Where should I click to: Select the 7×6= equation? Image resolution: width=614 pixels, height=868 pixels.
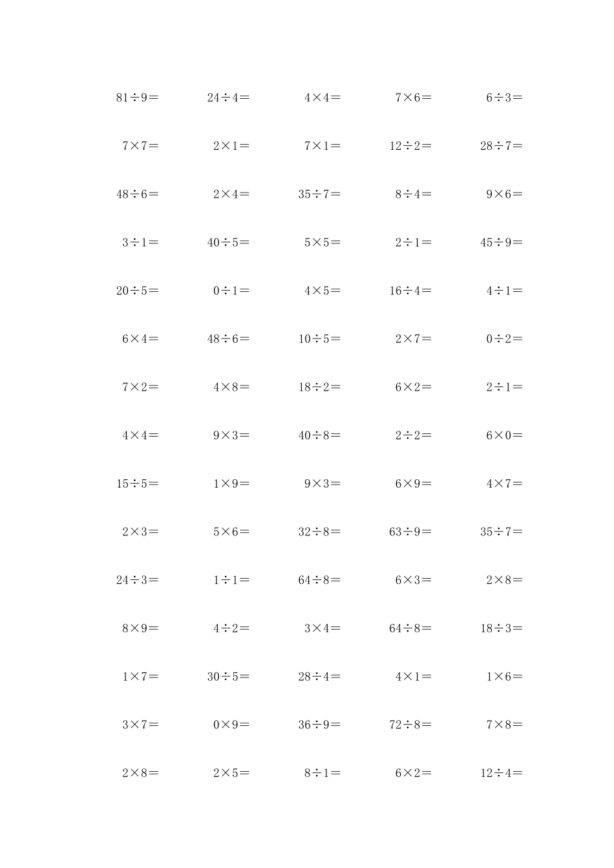tap(414, 98)
